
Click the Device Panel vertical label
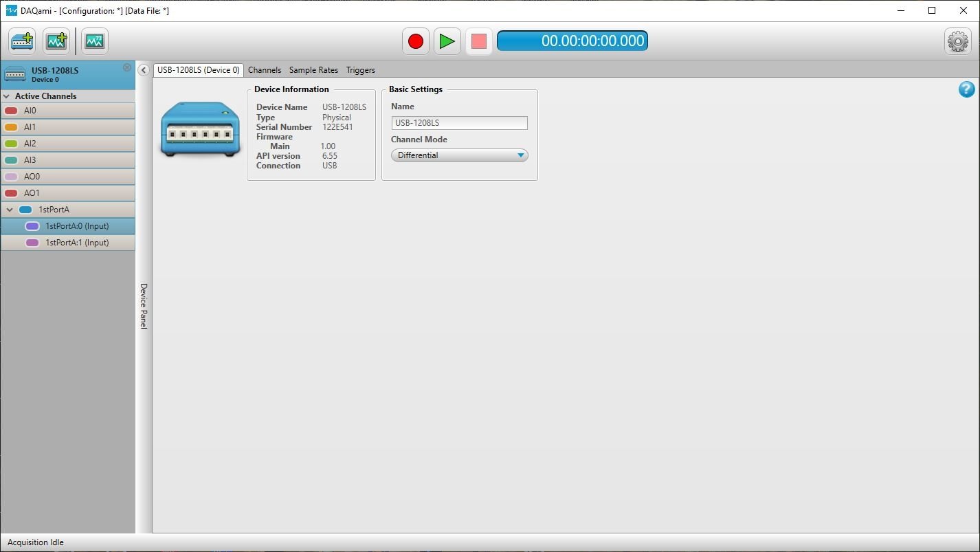click(144, 306)
